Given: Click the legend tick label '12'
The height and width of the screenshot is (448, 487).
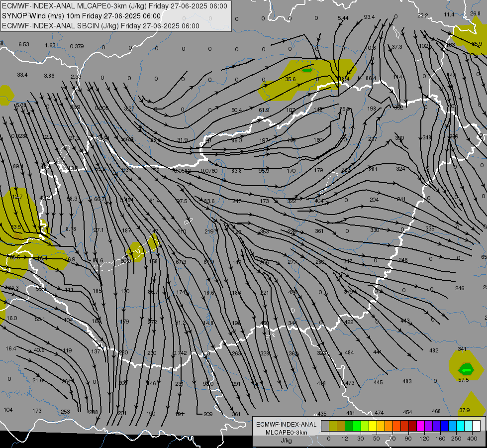Looking at the screenshot, I should 344,439.
